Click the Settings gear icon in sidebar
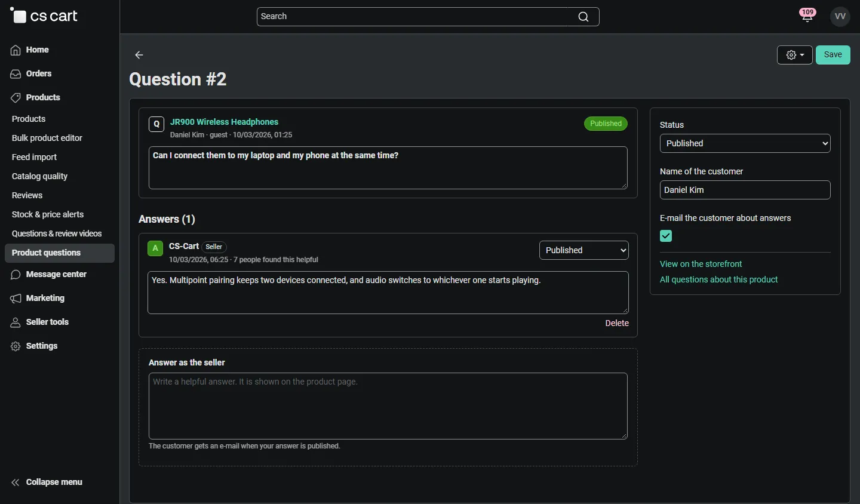Screen dimensions: 860x504 pos(16,346)
